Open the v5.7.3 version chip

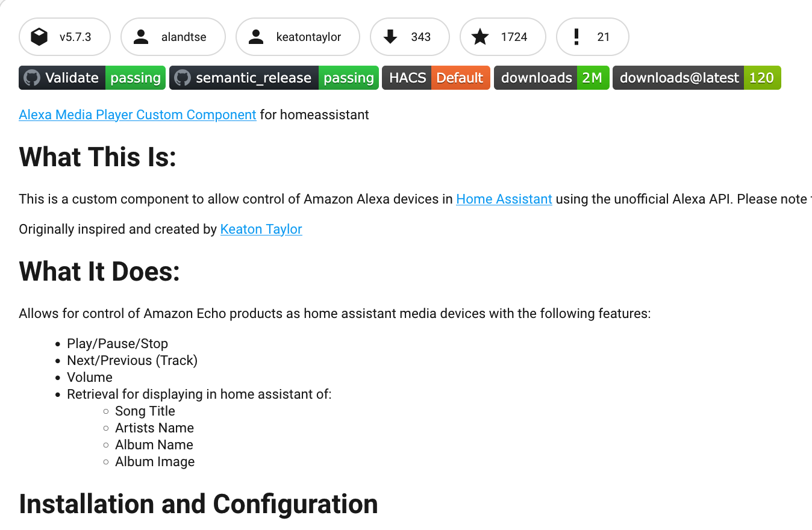[64, 37]
